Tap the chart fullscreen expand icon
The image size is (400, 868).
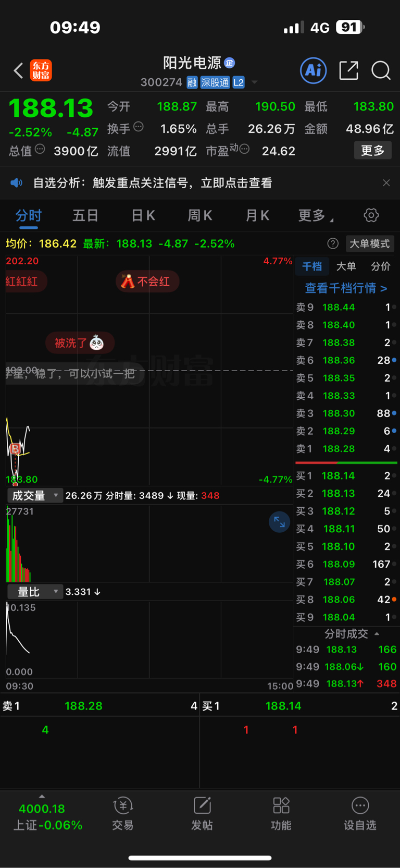tap(279, 522)
